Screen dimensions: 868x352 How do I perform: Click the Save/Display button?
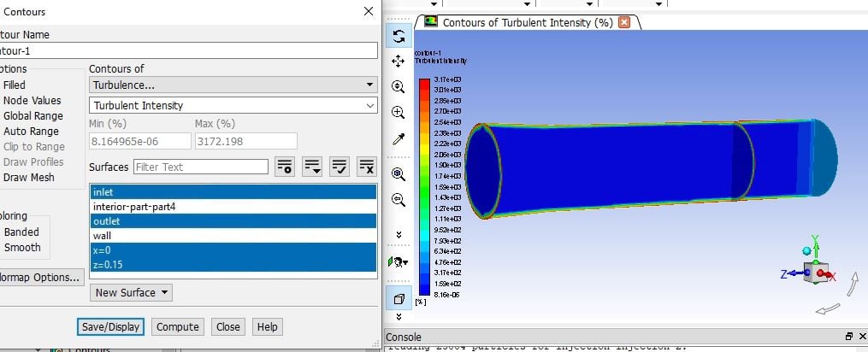pos(110,327)
